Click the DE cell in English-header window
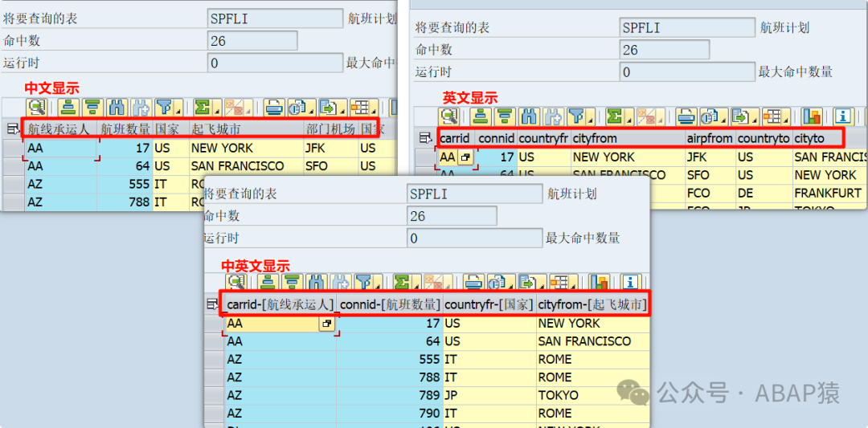868x428 pixels. (x=764, y=193)
